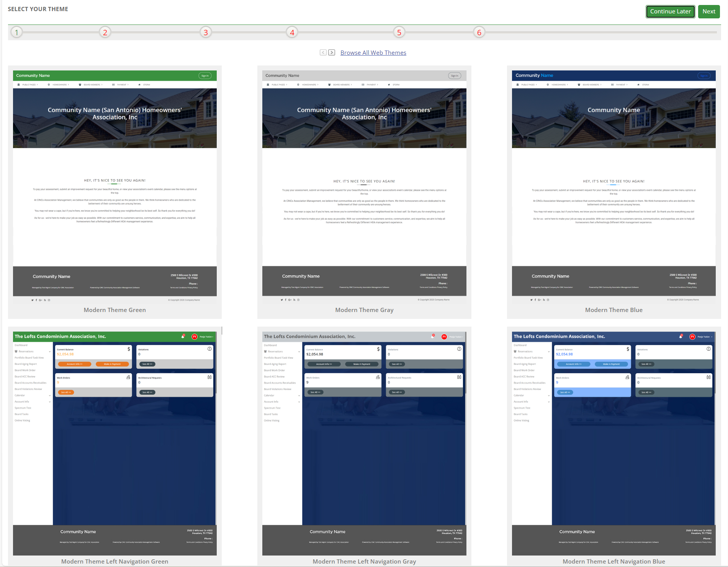Select step 3 circle in progress bar
This screenshot has height=567, width=728.
pyautogui.click(x=206, y=32)
